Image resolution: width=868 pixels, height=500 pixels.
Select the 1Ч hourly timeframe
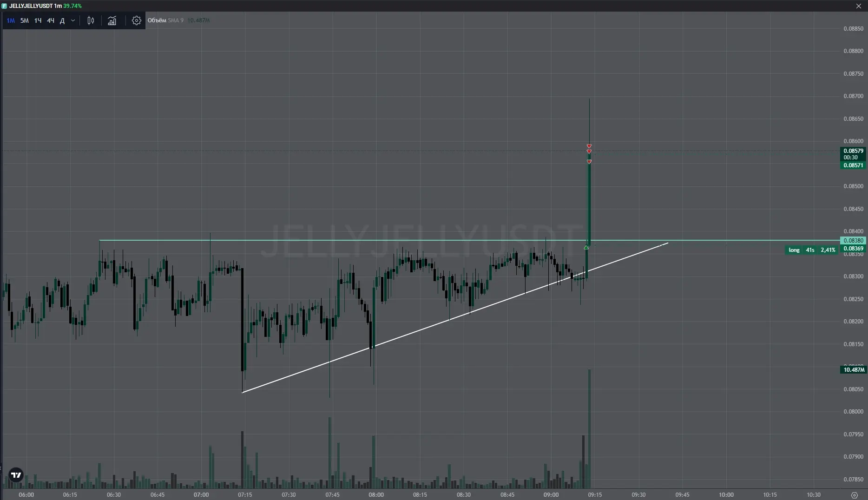pos(38,20)
